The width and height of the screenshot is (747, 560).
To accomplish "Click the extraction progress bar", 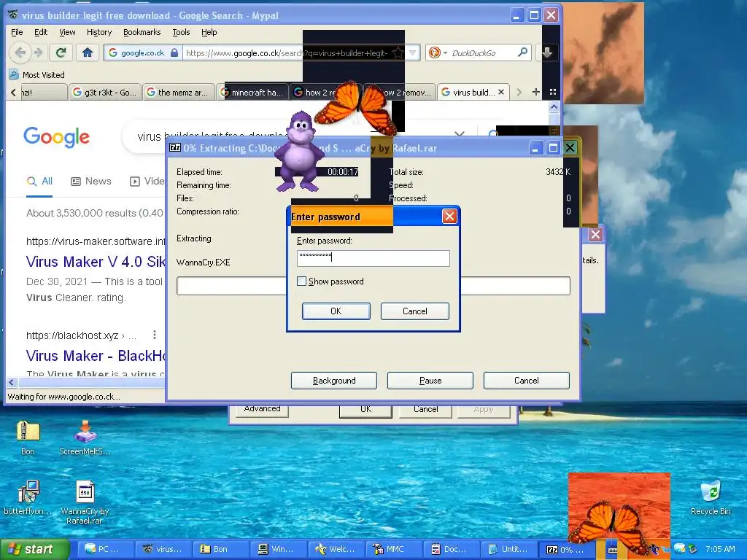I will (x=373, y=286).
